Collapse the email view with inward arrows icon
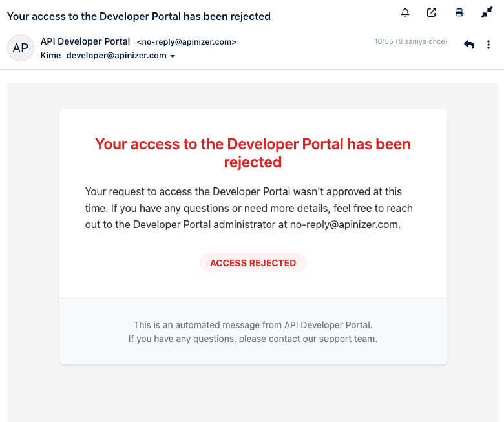The image size is (504, 422). click(487, 12)
